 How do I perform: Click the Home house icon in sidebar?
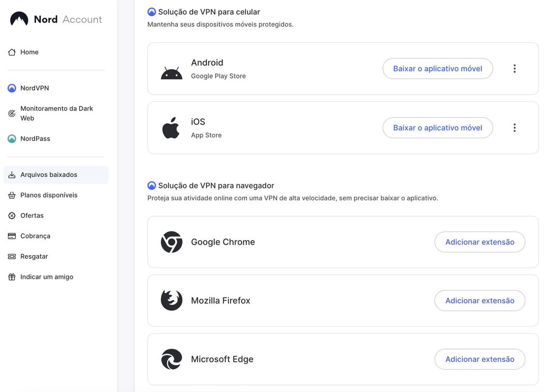(x=12, y=52)
